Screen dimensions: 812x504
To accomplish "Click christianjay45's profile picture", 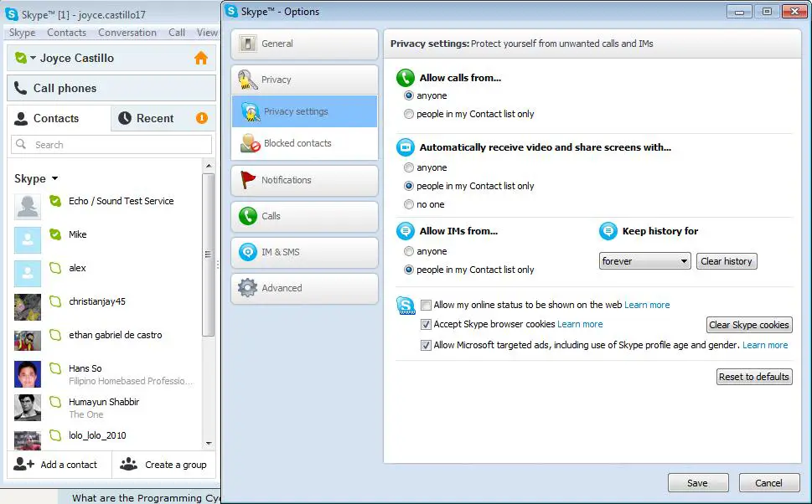I will [x=28, y=307].
